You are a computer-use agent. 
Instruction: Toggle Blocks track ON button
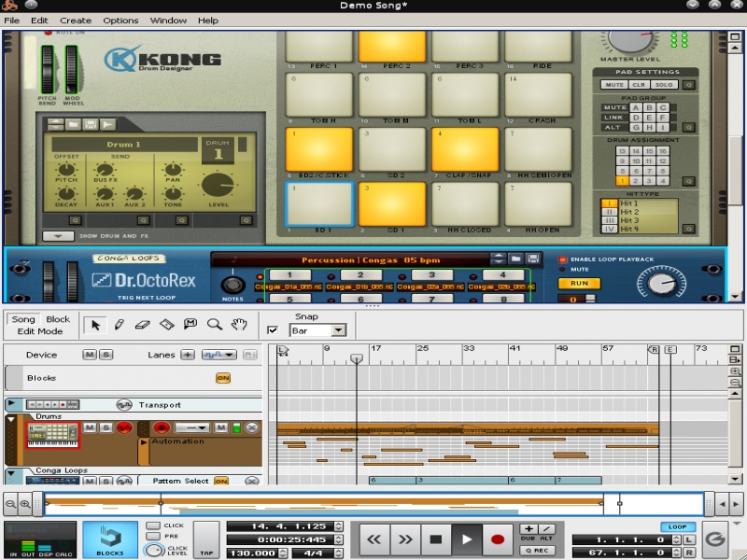click(x=223, y=378)
